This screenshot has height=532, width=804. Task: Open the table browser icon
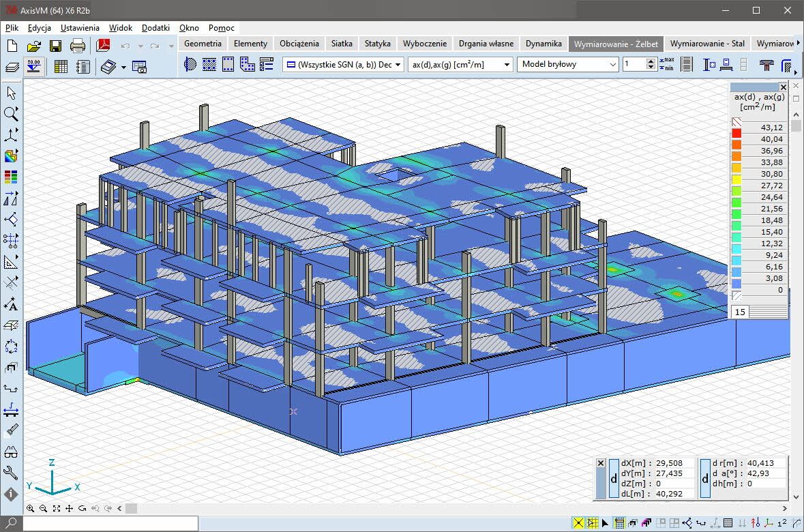point(61,67)
